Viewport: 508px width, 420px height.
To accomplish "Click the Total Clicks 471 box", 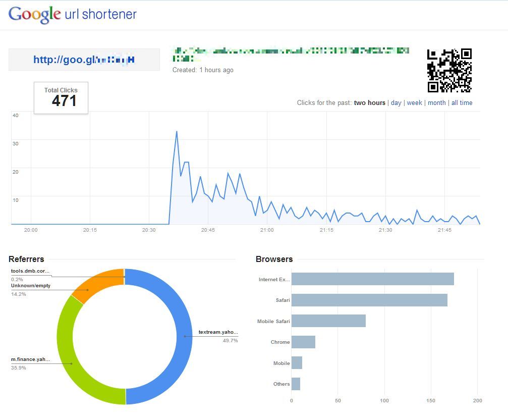I will 61,98.
